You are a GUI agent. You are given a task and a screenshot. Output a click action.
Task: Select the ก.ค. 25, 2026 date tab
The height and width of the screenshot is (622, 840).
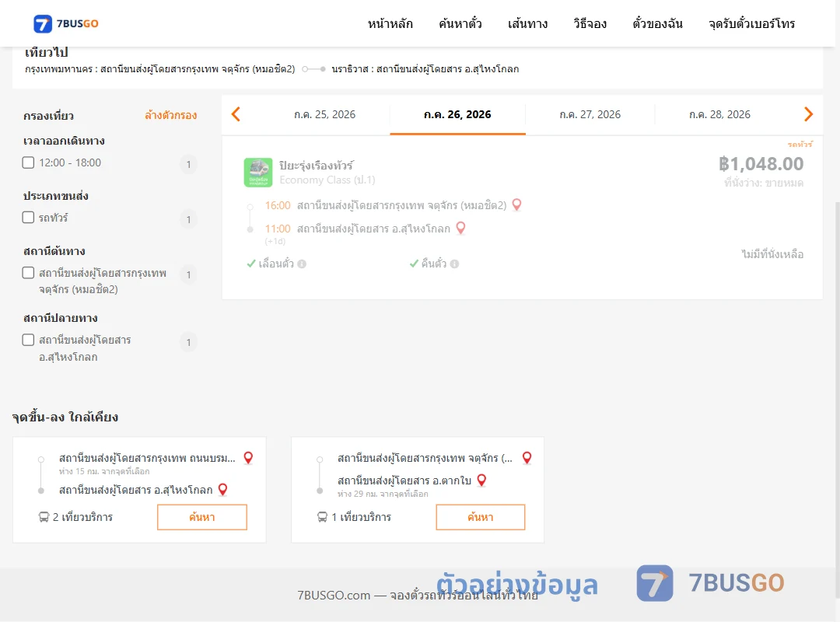coord(324,114)
